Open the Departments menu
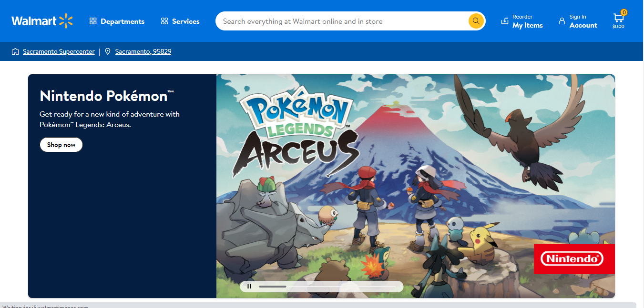This screenshot has height=308, width=644. 117,21
